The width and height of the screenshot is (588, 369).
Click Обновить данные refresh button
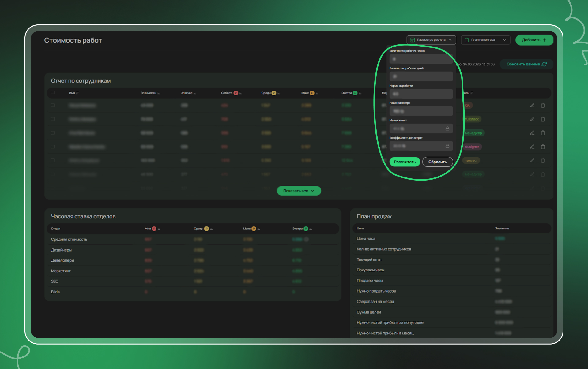526,64
